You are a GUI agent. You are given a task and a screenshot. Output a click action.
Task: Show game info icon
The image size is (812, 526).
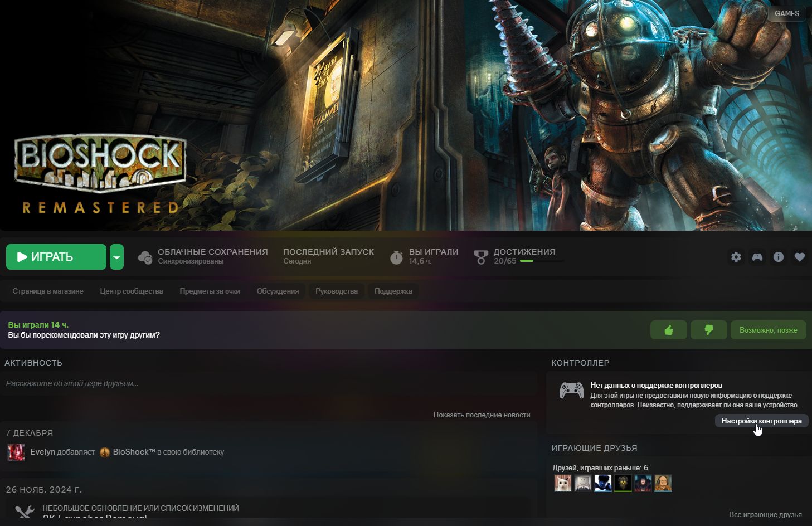[779, 257]
